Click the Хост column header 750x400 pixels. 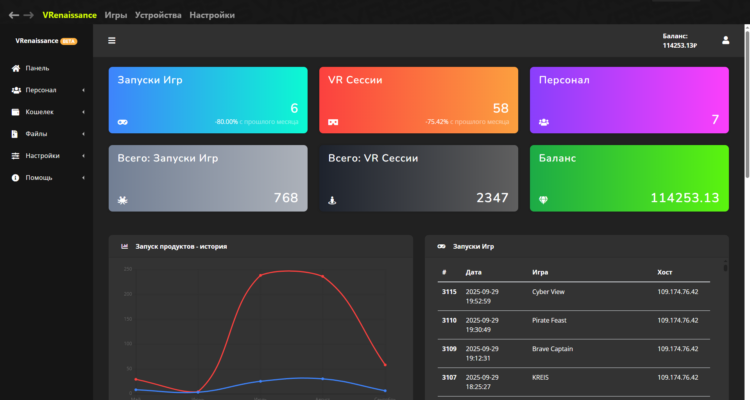point(664,272)
